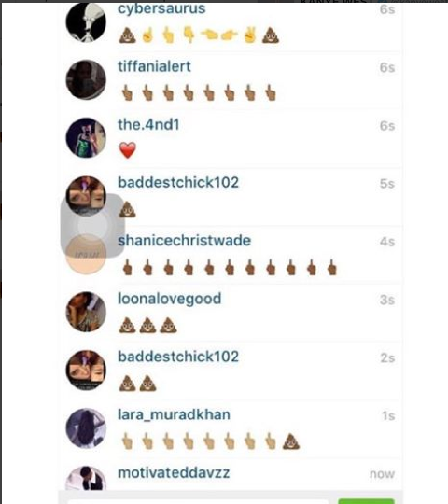This screenshot has width=448, height=504.
Task: Open shanicechristwade profile link
Action: 184,241
